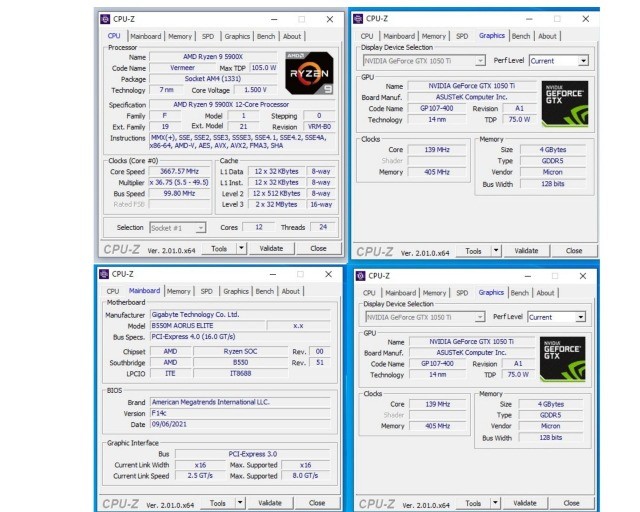This screenshot has height=512, width=640.
Task: Click Close button in the Mainboard window
Action: tap(317, 503)
